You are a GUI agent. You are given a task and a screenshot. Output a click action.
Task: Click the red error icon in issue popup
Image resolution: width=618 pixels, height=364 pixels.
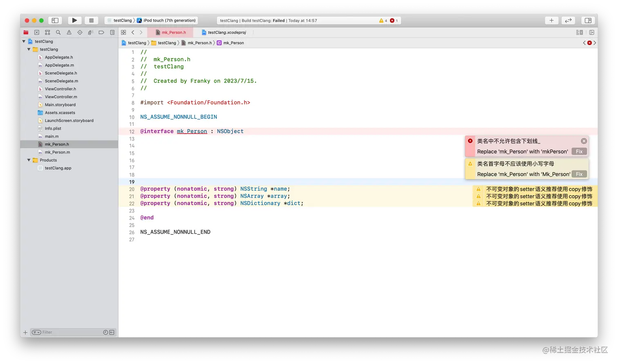pos(470,141)
